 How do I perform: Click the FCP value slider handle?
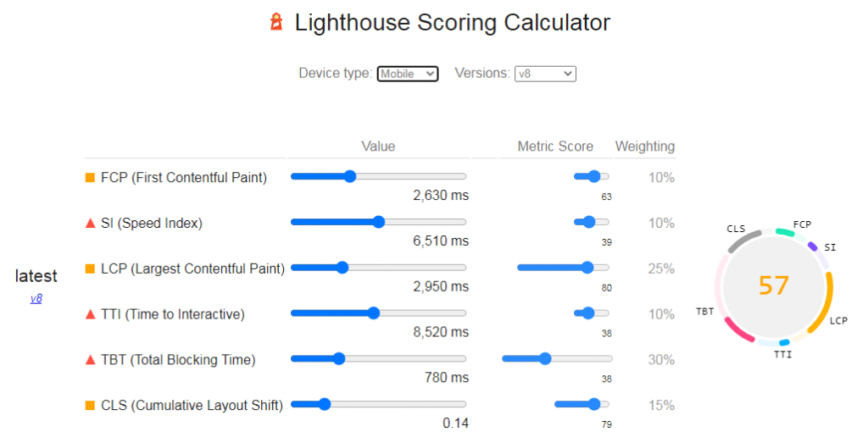pos(350,176)
